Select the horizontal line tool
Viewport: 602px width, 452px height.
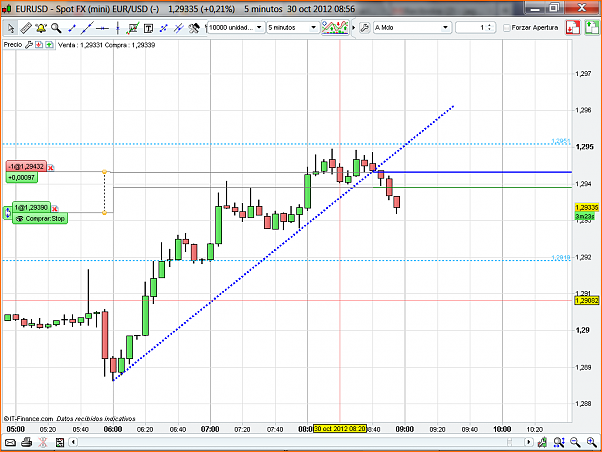point(102,28)
